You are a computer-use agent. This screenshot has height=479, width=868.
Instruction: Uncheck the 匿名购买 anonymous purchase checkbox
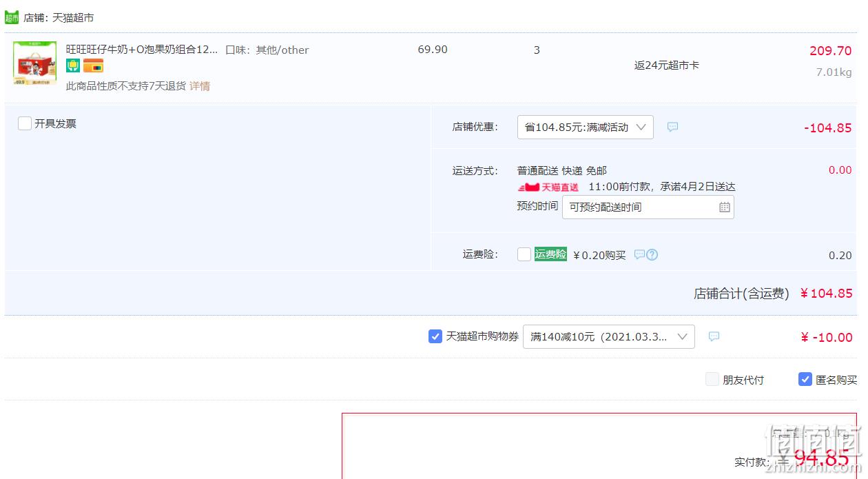[x=805, y=379]
